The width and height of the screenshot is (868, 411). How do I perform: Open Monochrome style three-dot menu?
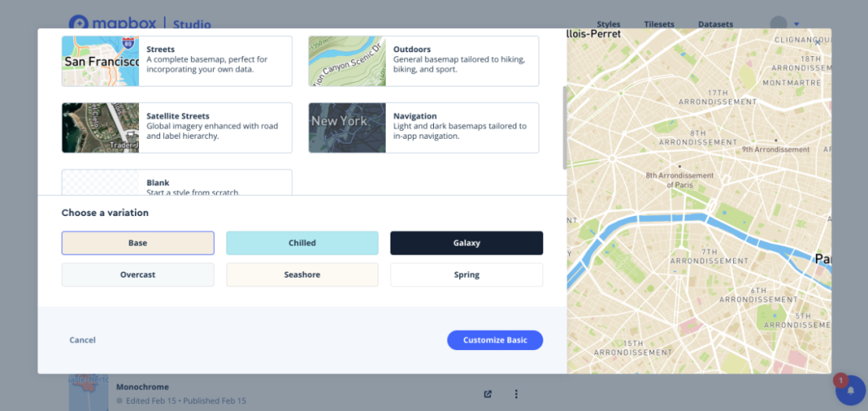point(516,394)
